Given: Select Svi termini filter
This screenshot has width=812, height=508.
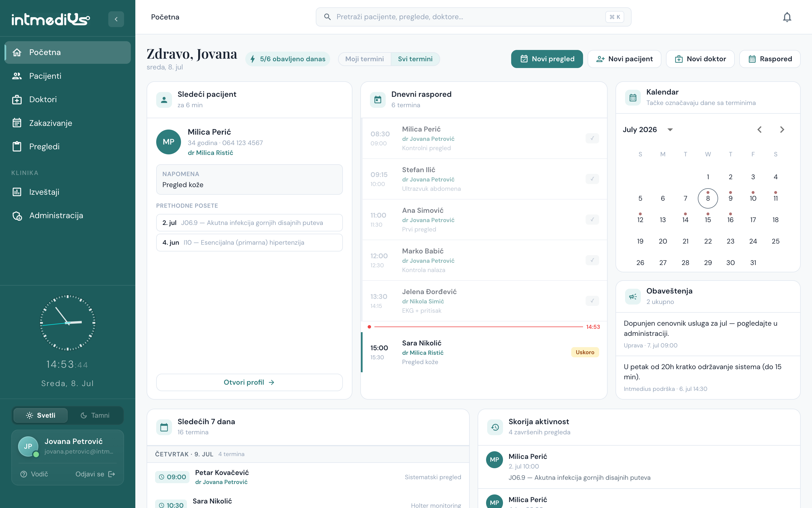Looking at the screenshot, I should (x=415, y=59).
